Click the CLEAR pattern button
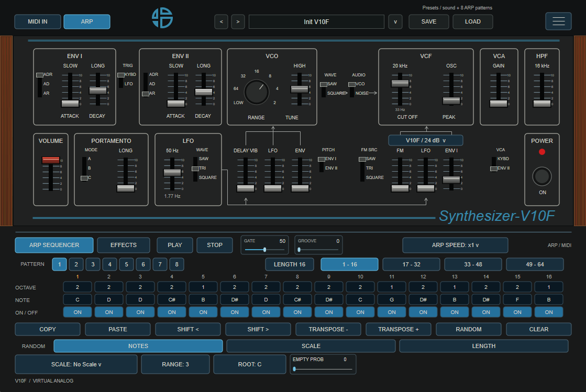Image resolution: width=586 pixels, height=392 pixels. point(539,329)
